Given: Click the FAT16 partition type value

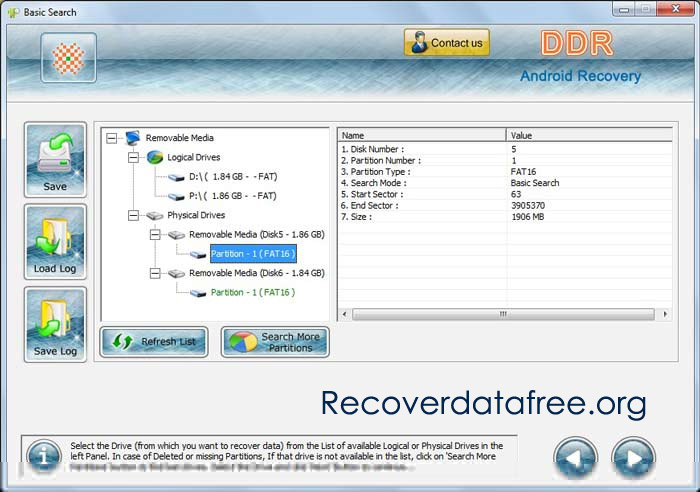Looking at the screenshot, I should click(523, 172).
